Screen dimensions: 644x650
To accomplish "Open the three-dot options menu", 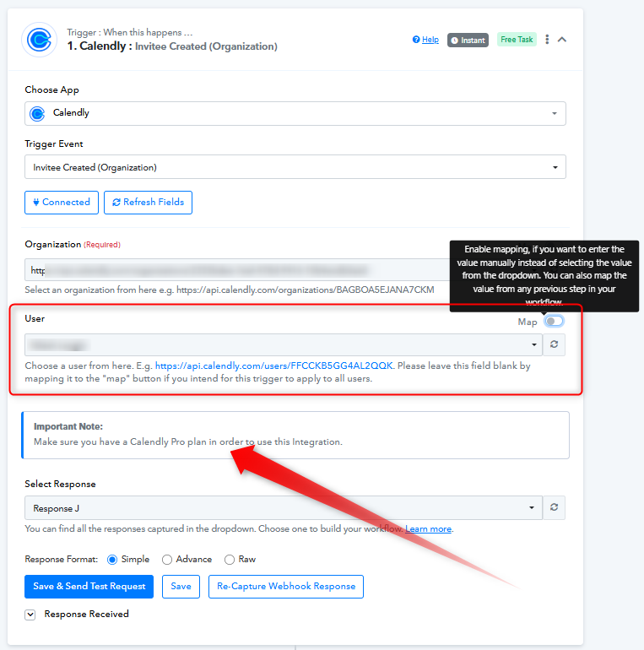I will point(547,40).
